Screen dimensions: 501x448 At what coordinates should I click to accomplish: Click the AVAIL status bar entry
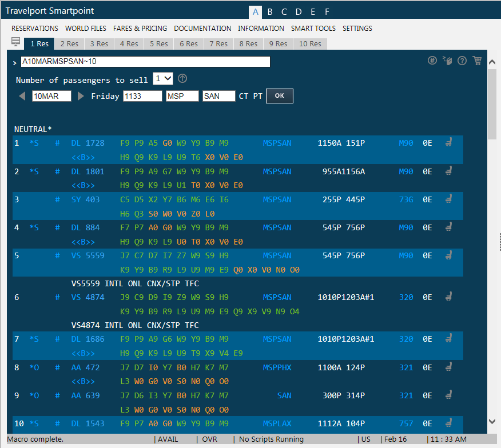click(168, 439)
